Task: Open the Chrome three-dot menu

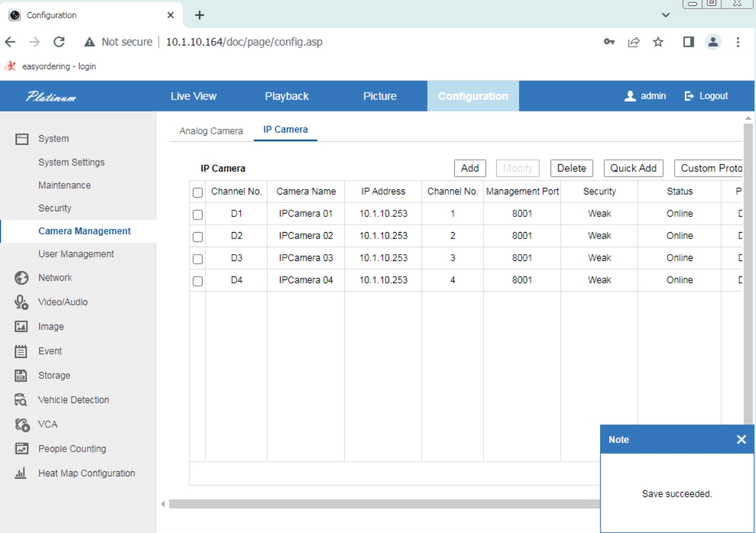Action: [x=738, y=42]
